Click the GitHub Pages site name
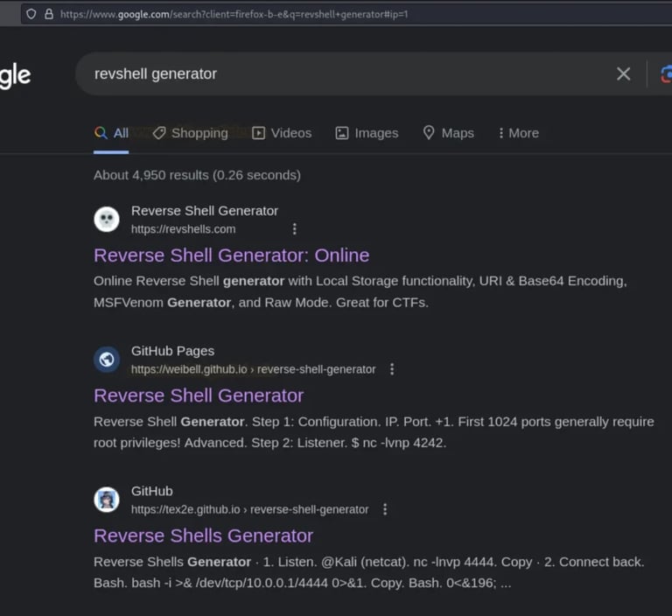Viewport: 672px width, 616px height. click(x=172, y=351)
